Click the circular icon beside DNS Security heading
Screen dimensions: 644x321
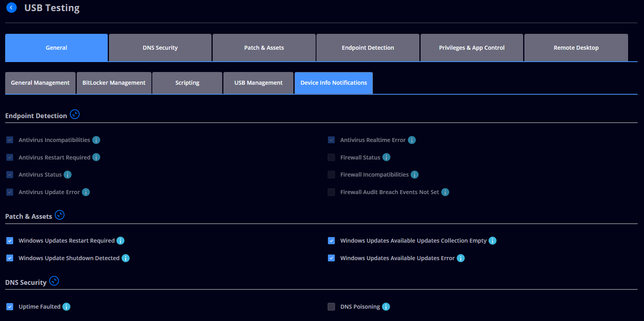(x=54, y=281)
